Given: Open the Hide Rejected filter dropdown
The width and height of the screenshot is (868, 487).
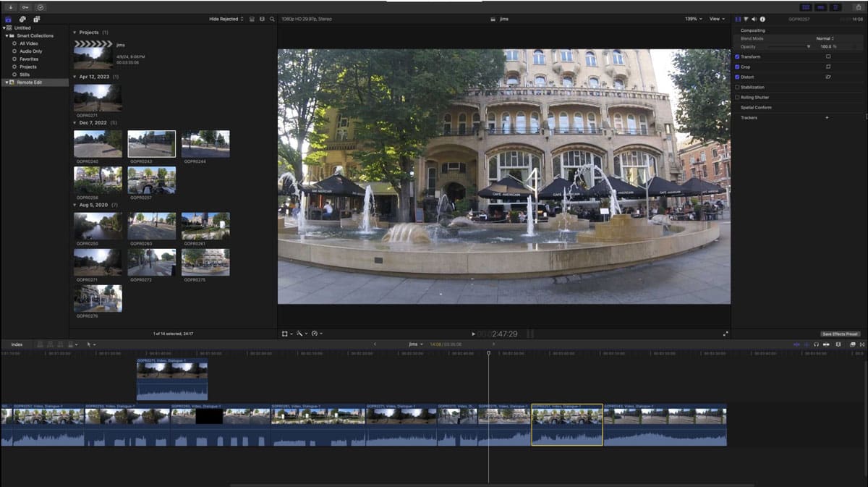Looking at the screenshot, I should [226, 19].
